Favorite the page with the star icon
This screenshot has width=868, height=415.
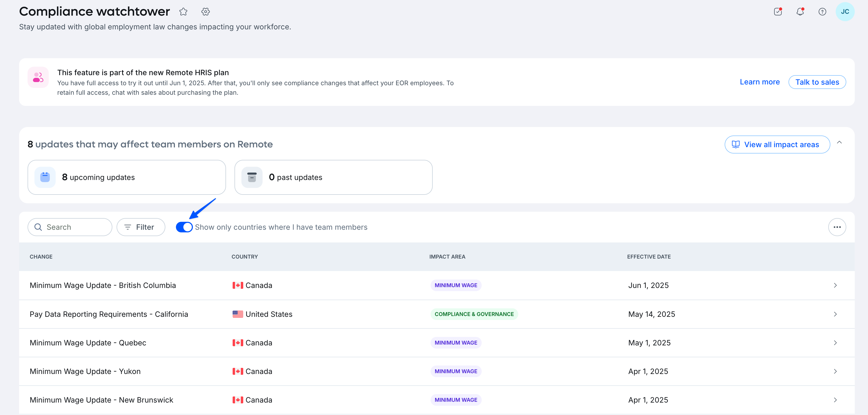pyautogui.click(x=183, y=12)
